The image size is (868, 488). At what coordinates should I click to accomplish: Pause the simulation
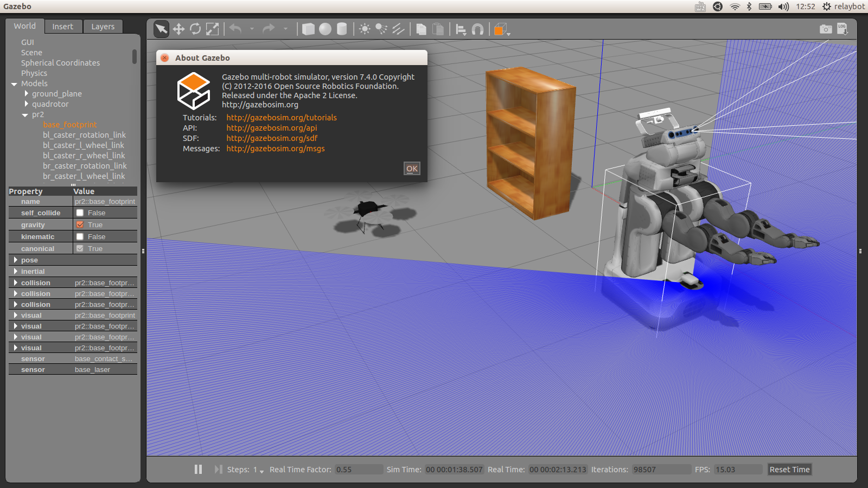[x=198, y=469]
